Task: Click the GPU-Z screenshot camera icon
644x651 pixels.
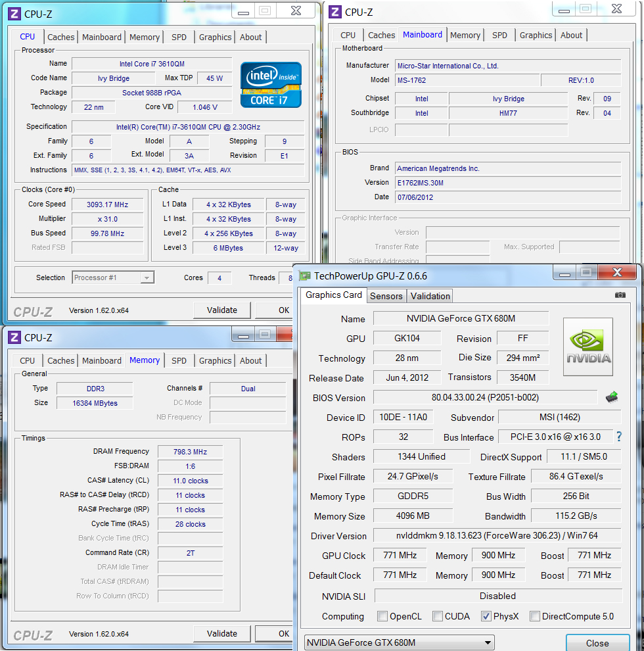Action: coord(620,295)
